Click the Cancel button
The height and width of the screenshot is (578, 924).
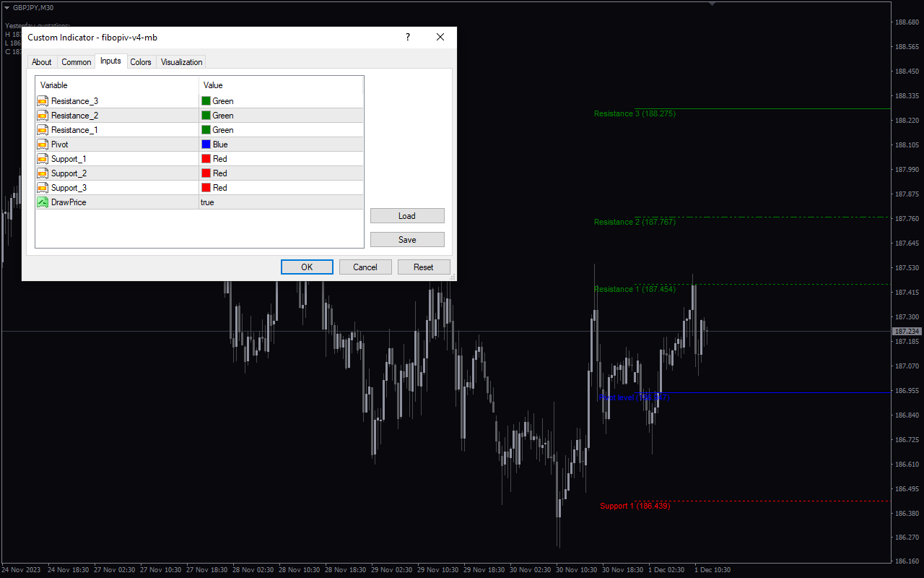click(365, 267)
